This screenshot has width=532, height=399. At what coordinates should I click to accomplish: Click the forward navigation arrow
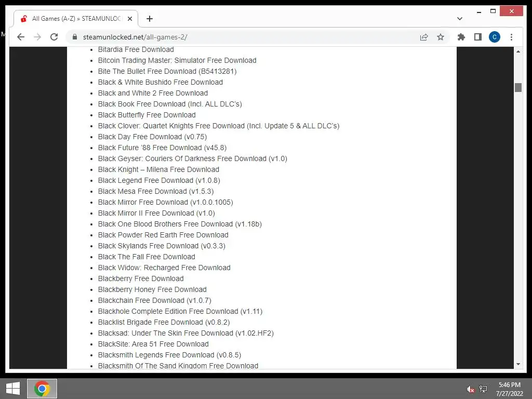click(x=37, y=37)
